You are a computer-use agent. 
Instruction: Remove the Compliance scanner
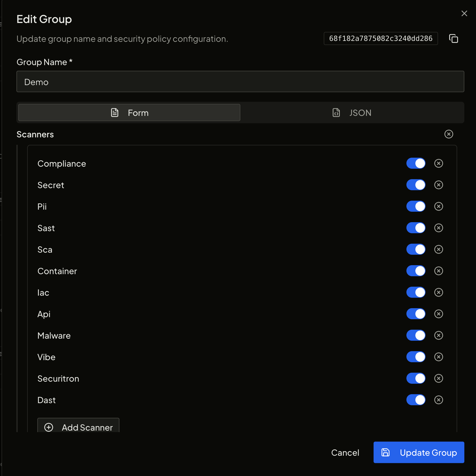tap(438, 163)
